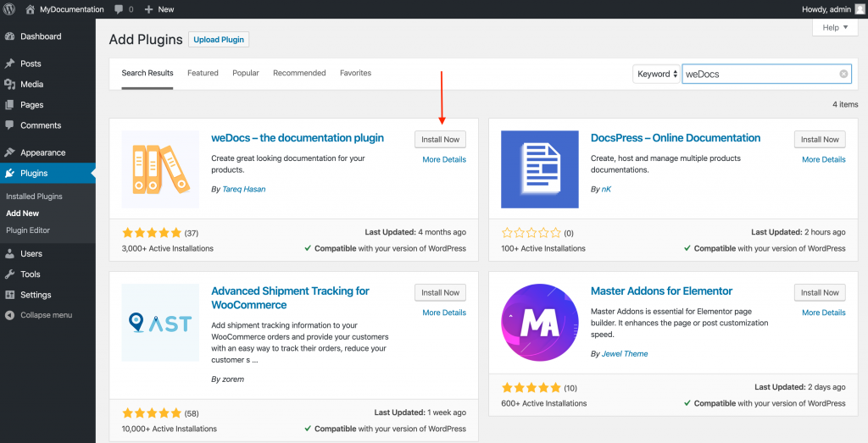Image resolution: width=868 pixels, height=443 pixels.
Task: Open MyDocumentation site home icon
Action: (x=30, y=8)
